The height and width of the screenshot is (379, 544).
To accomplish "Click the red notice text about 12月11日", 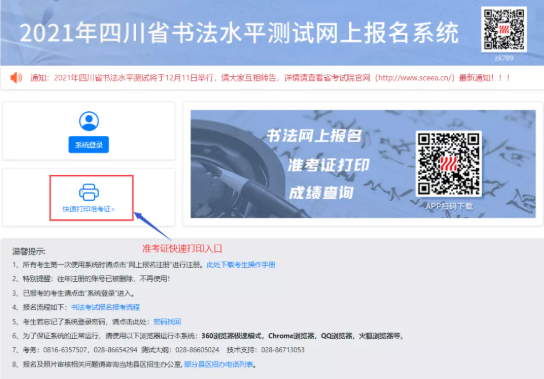I will [x=270, y=78].
